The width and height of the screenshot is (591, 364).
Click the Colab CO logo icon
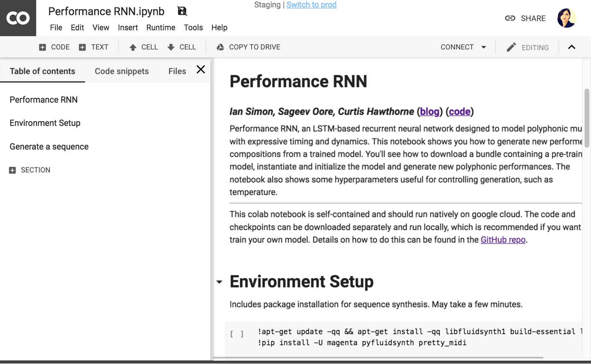coord(18,18)
